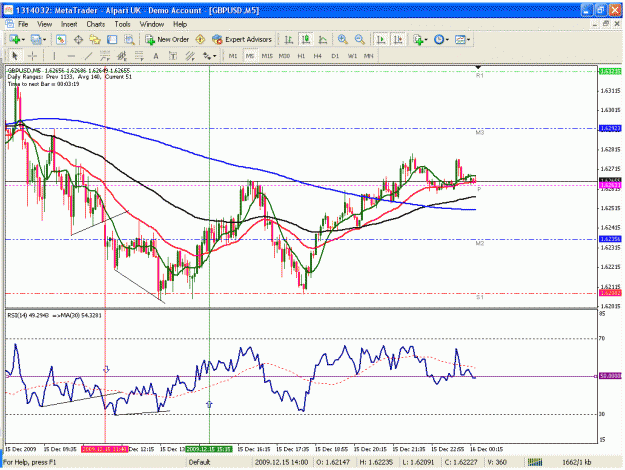Image resolution: width=625 pixels, height=470 pixels.
Task: Zoom in on the chart
Action: (x=342, y=39)
